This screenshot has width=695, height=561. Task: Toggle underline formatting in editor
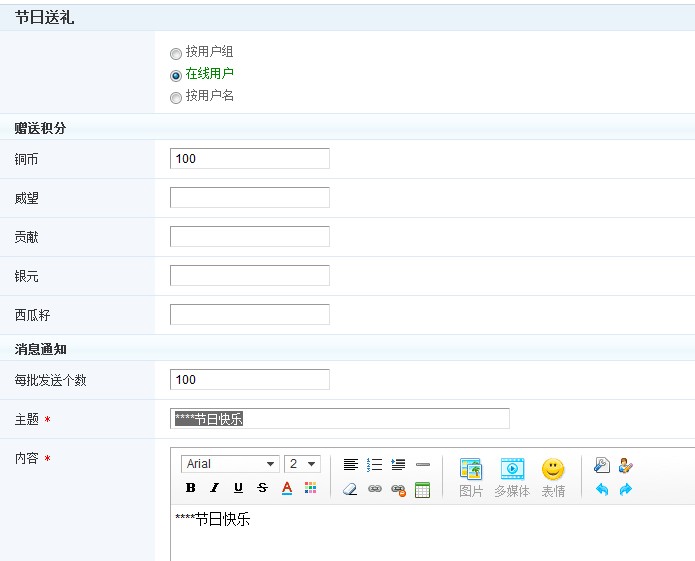click(x=238, y=488)
